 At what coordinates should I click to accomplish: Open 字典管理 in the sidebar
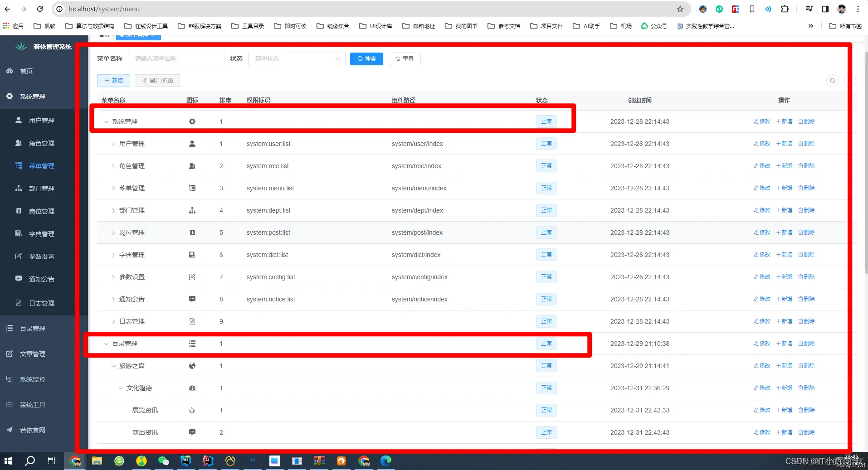click(x=41, y=234)
